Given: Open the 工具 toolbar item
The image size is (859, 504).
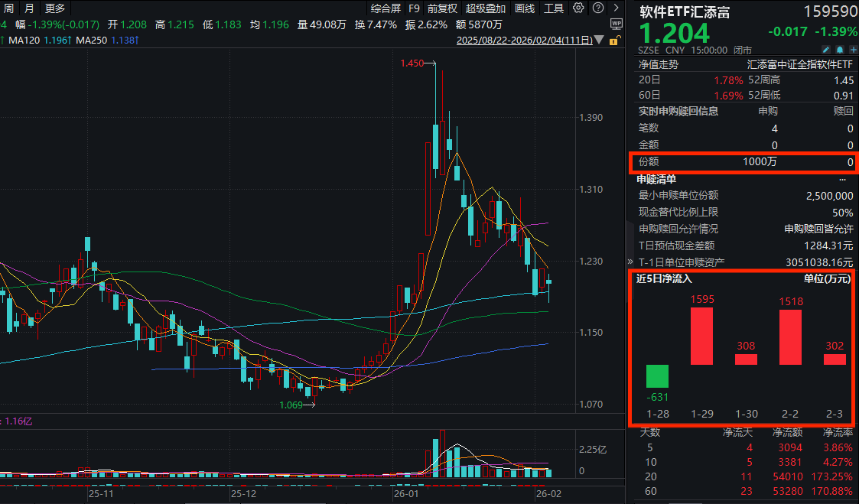Looking at the screenshot, I should [x=554, y=8].
